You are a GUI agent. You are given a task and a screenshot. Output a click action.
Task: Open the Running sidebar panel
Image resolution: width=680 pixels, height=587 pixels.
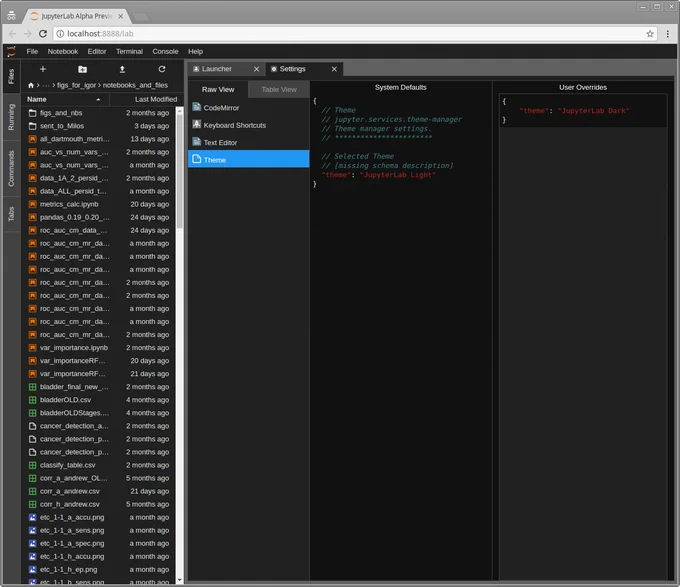pyautogui.click(x=11, y=117)
